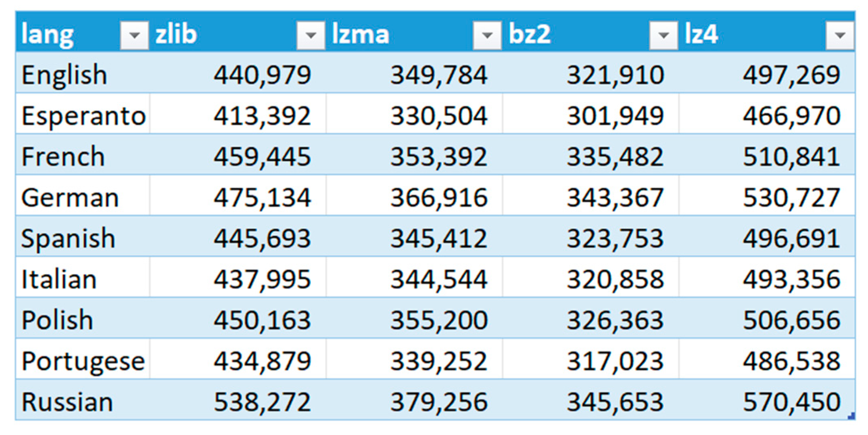
Task: Expand the lz4 column filter arrow
Action: [840, 36]
